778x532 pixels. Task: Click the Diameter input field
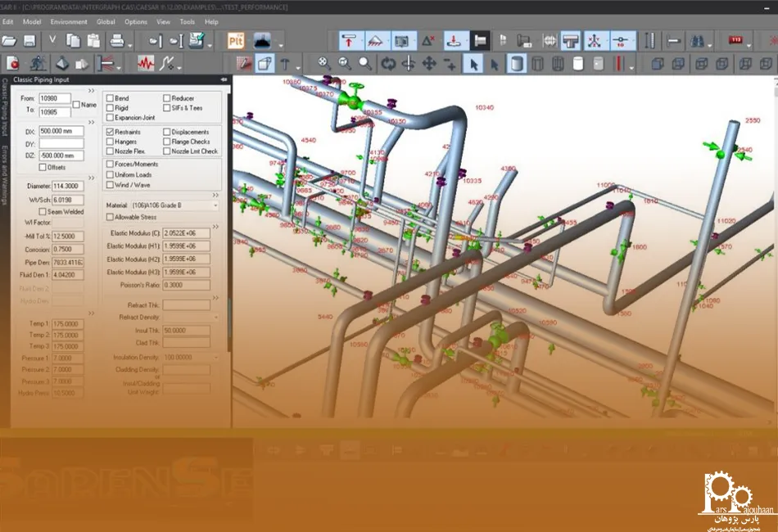tap(67, 186)
